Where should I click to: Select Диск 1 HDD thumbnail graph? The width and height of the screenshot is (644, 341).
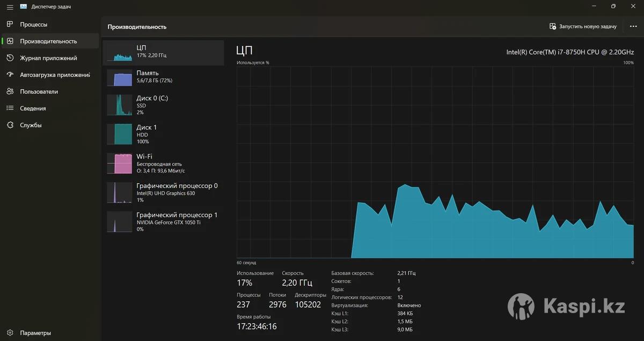119,134
